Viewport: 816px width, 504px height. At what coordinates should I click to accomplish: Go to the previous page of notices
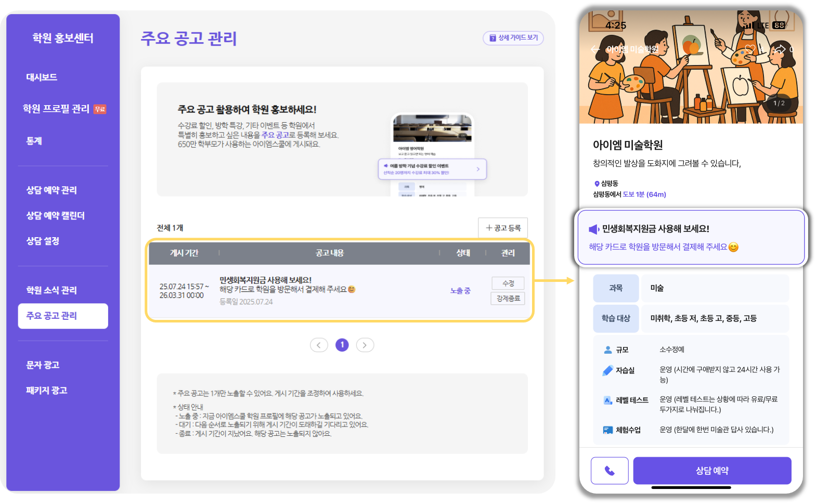[x=319, y=345]
